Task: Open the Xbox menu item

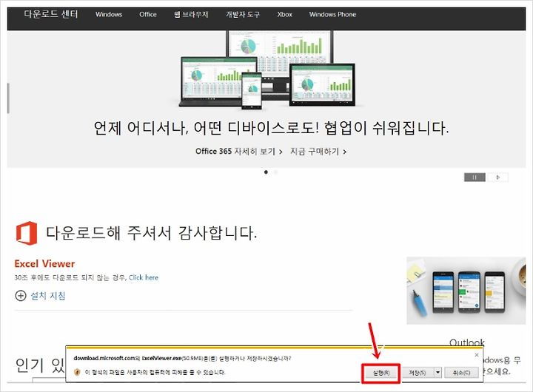Action: [x=284, y=14]
